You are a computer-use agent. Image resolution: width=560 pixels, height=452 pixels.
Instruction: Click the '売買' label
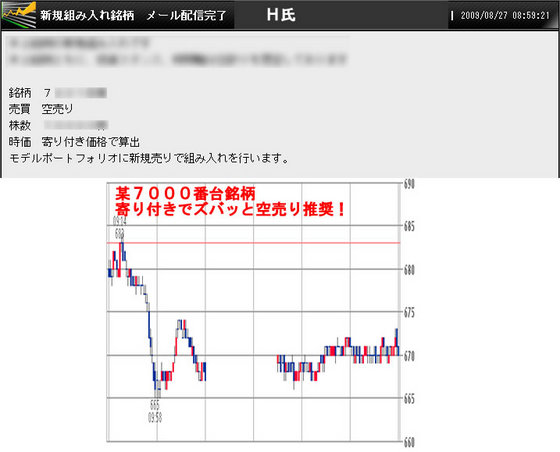click(x=20, y=109)
